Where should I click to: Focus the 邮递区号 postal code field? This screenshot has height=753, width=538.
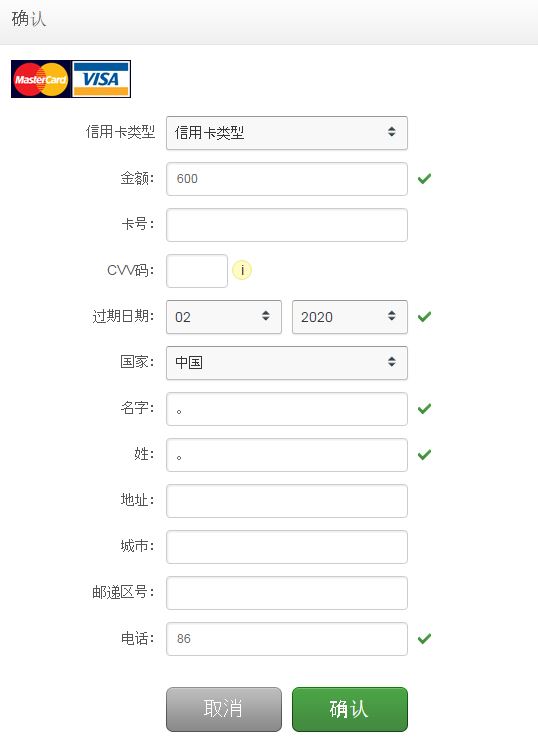pos(287,593)
